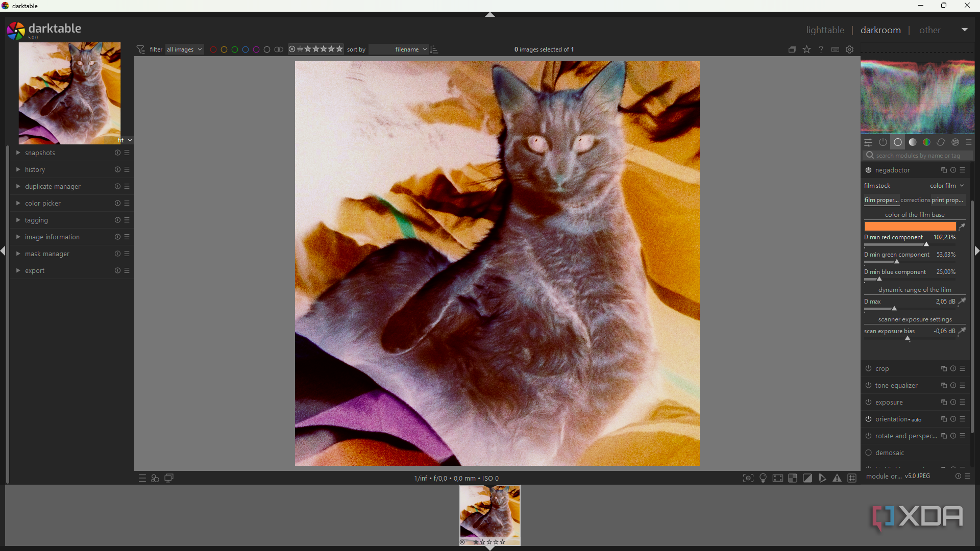The image size is (980, 551).
Task: Search modules by name or tag
Action: (x=918, y=156)
